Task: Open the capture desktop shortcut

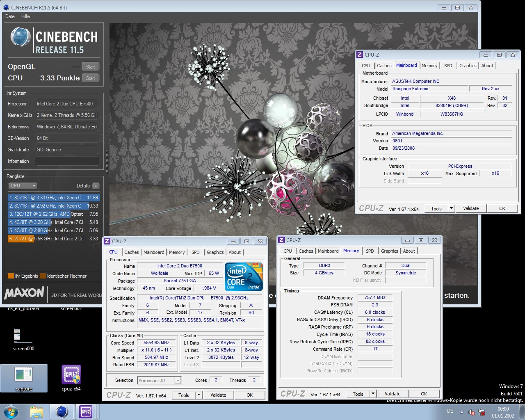Action: coord(24,379)
